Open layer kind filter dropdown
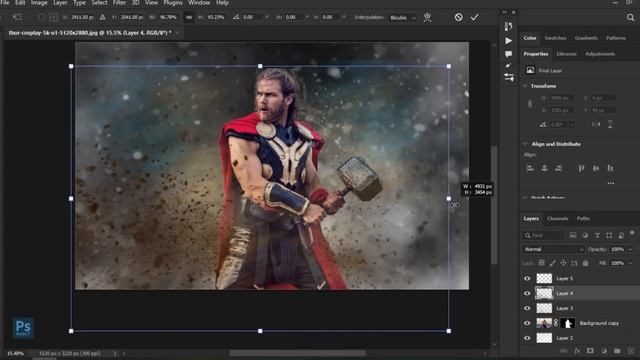Image resolution: width=640 pixels, height=360 pixels. point(543,236)
